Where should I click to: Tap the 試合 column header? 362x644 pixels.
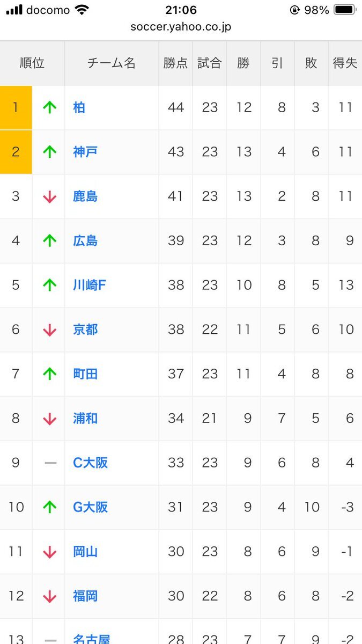coord(209,63)
